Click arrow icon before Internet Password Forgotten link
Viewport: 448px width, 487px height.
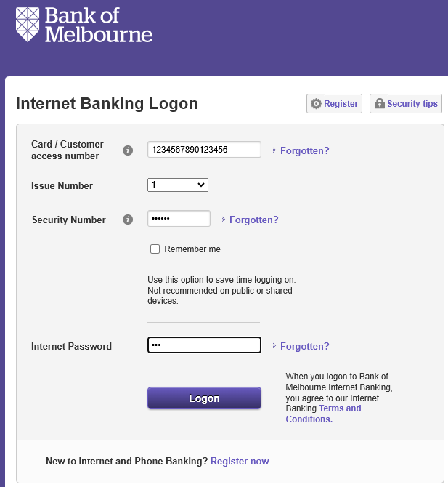point(274,346)
